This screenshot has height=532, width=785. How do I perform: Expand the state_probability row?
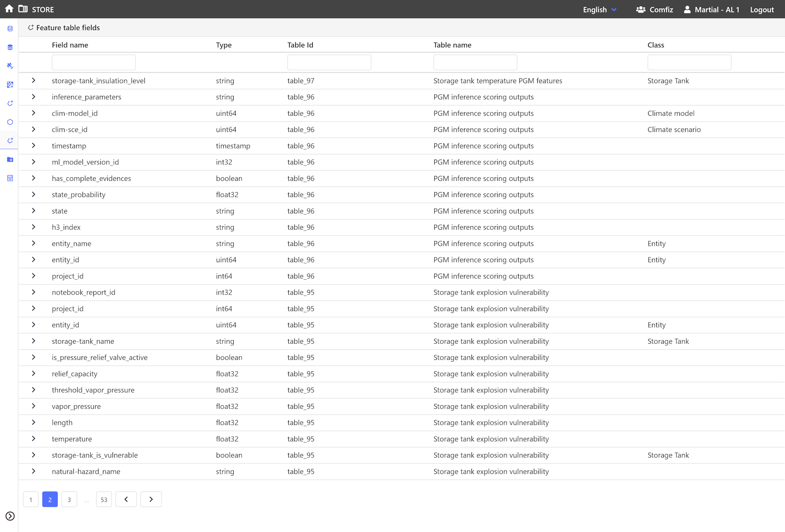click(34, 194)
